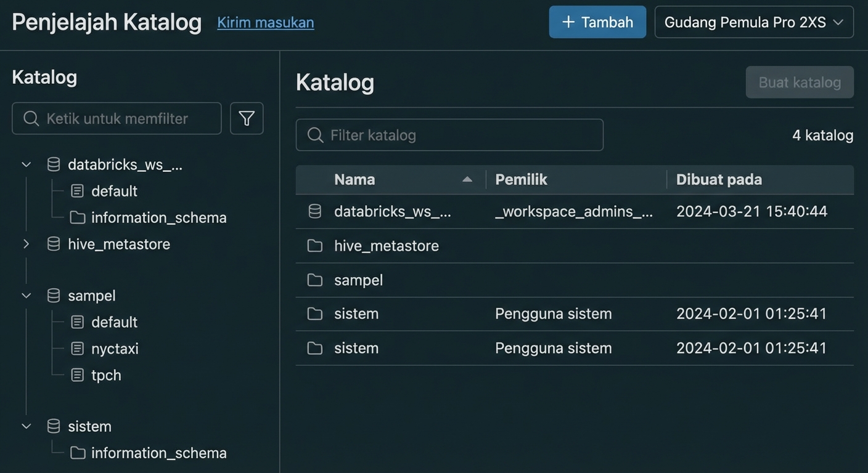Select the schema icon next to tpch
Screen dimensions: 868x473
pyautogui.click(x=76, y=375)
